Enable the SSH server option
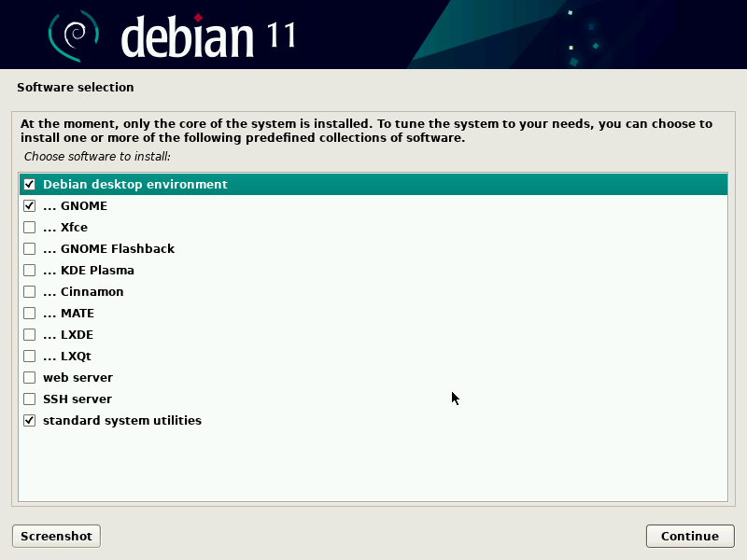The width and height of the screenshot is (747, 560). click(x=29, y=399)
